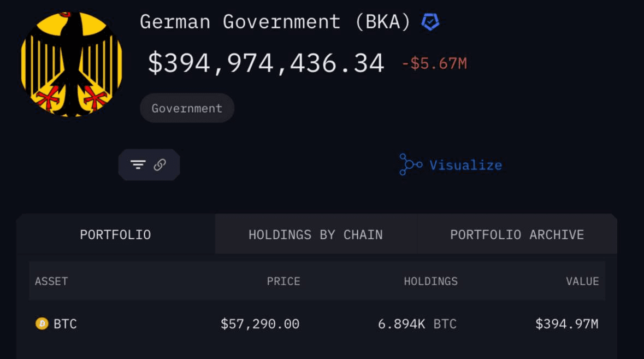Screen dimensions: 644x359
Task: Sort by the PRICE column header
Action: pyautogui.click(x=283, y=281)
